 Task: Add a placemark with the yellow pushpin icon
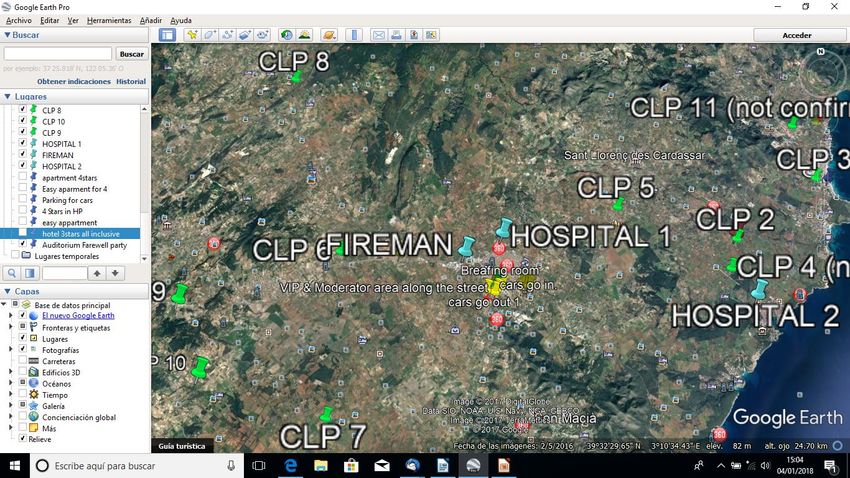tap(192, 35)
